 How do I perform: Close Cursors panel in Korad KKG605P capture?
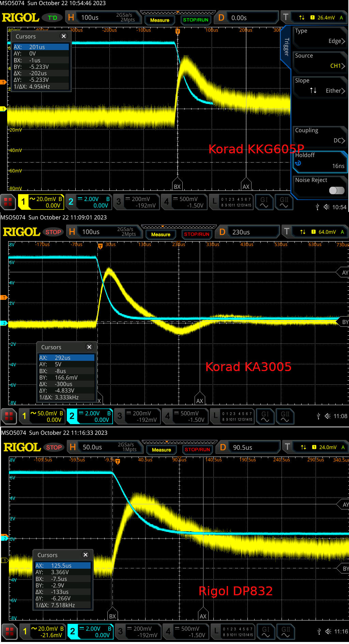pyautogui.click(x=64, y=36)
